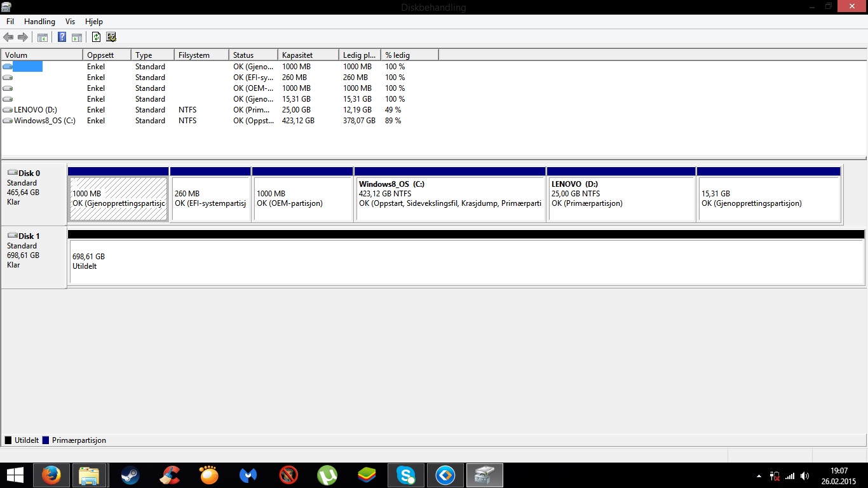Open Firefox from the taskbar
The image size is (868, 488).
[51, 475]
